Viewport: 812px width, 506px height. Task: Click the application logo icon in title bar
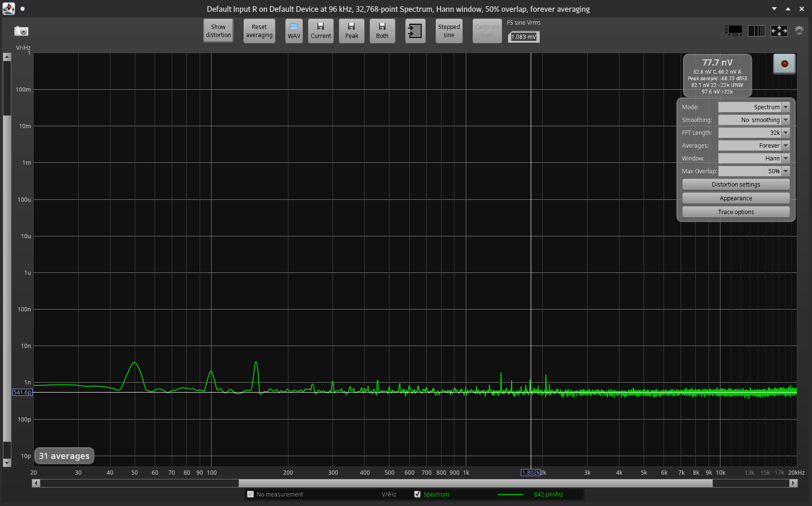[9, 9]
